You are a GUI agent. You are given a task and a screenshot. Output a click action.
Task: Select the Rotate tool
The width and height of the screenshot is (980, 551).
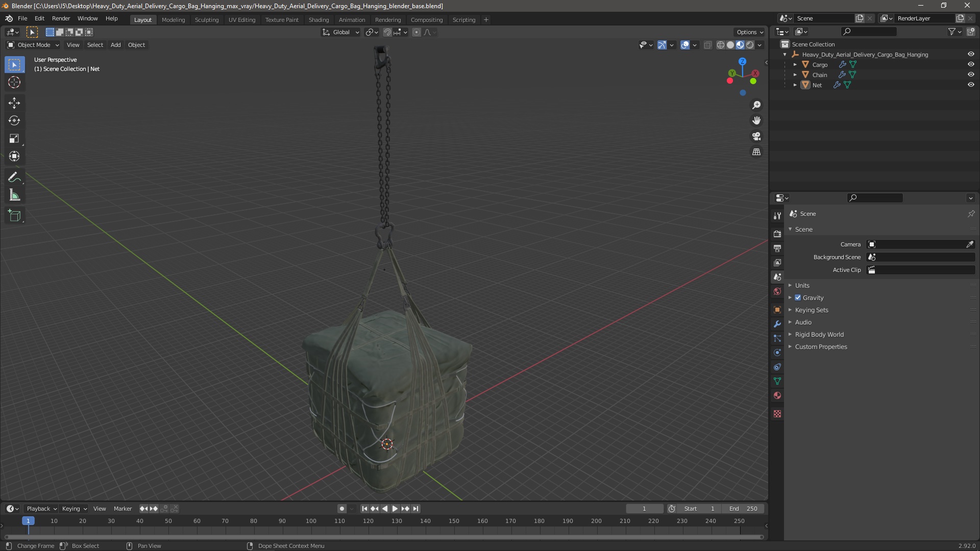[x=14, y=121]
